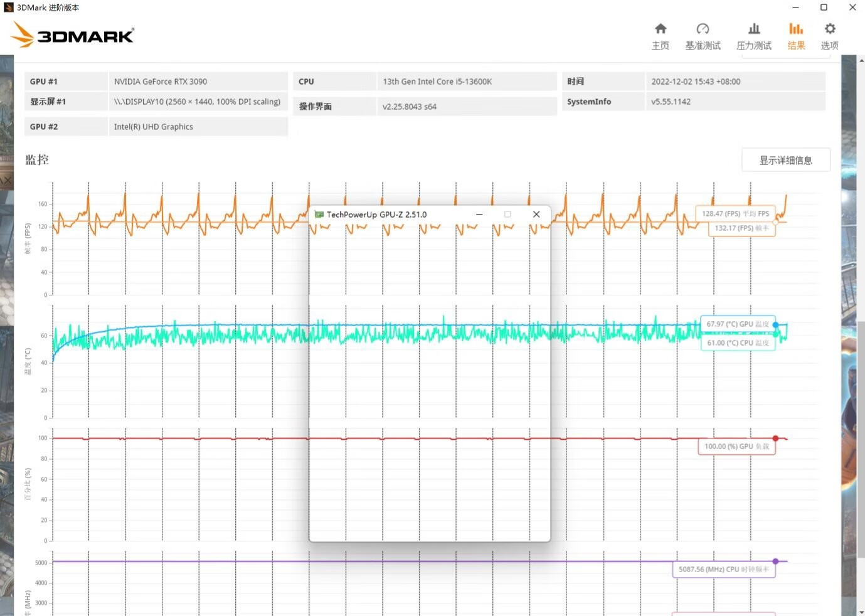Click the GPU-Z app icon in title bar

(319, 215)
